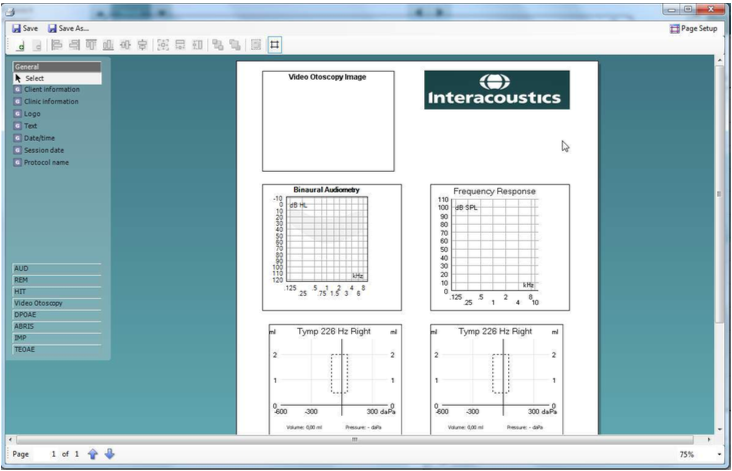Viewport: 732px width, 471px height.
Task: Click the send to back icon
Action: (235, 45)
